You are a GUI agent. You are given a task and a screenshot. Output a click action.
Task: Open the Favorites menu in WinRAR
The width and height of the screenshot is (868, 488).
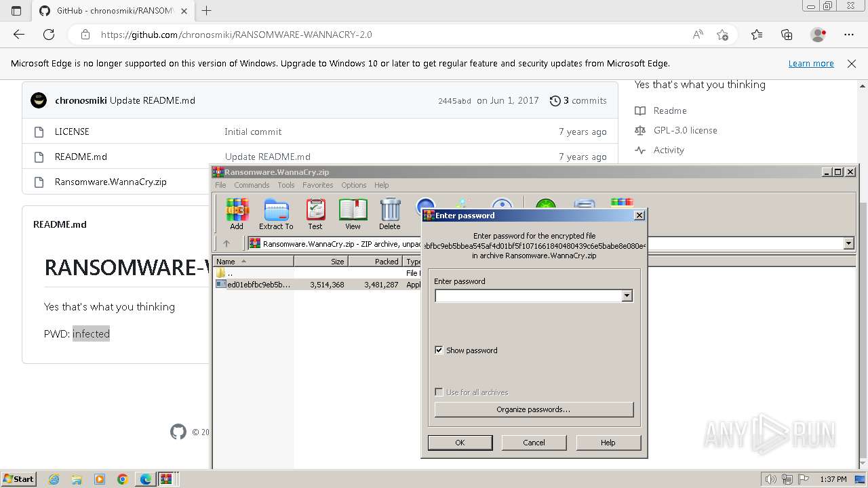click(x=317, y=185)
